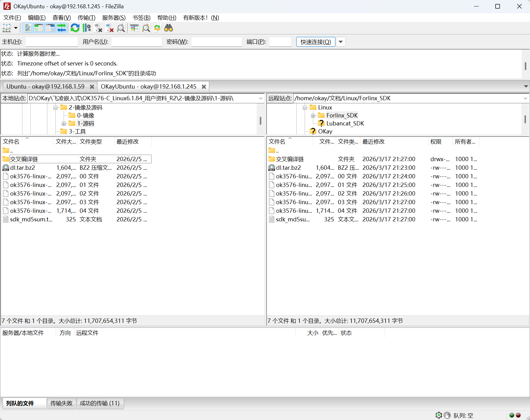Screen dimensions: 530x420
Task: Click the sdk_md5sum text file icon in local list
Action: click(x=6, y=220)
